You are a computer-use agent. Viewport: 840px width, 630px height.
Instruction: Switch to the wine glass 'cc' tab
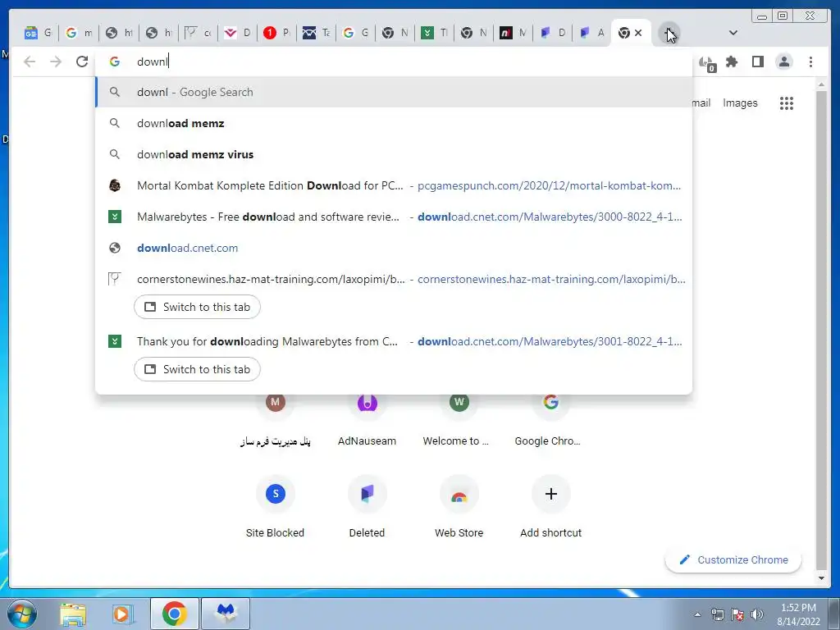pyautogui.click(x=197, y=33)
